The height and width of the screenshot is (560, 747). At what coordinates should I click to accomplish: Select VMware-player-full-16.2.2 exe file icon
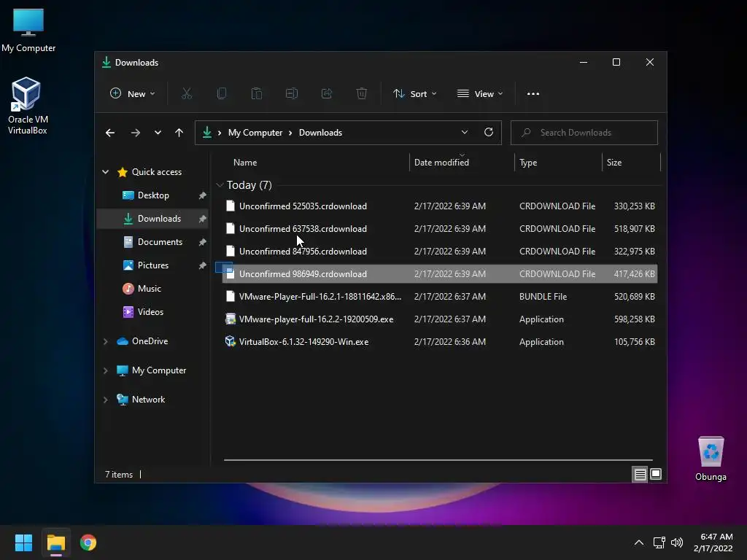click(231, 319)
